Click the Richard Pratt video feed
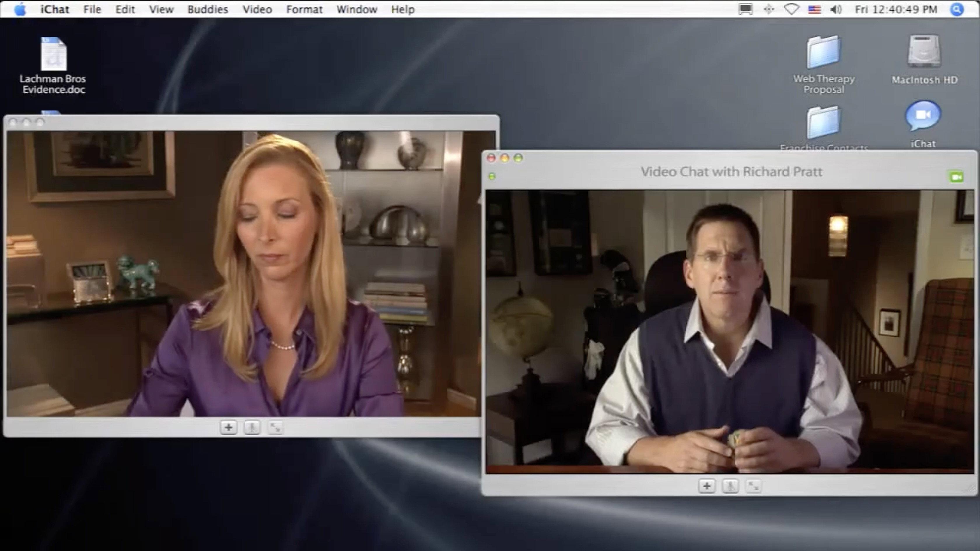This screenshot has height=551, width=980. click(x=729, y=331)
